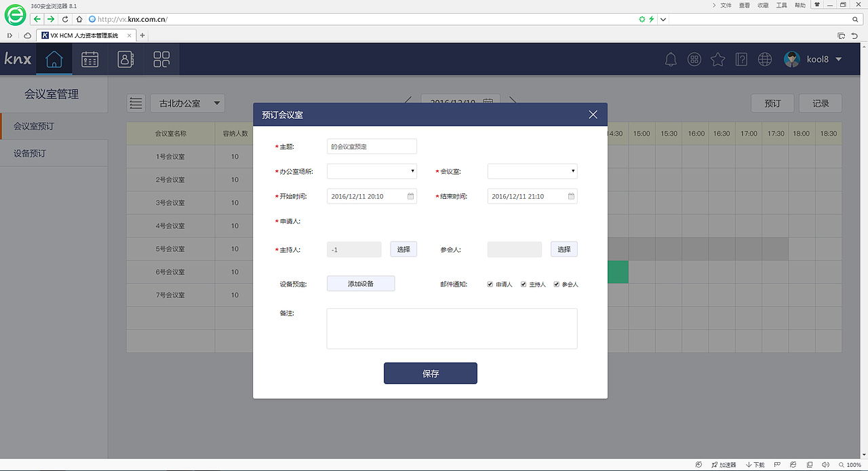Screen dimensions: 868x471
Task: Click the subject input field
Action: pyautogui.click(x=372, y=146)
